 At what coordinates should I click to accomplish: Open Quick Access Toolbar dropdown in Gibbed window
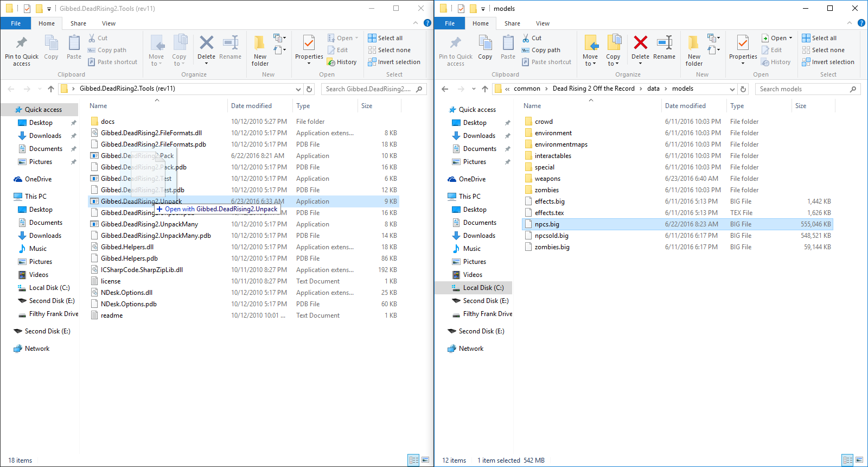49,9
